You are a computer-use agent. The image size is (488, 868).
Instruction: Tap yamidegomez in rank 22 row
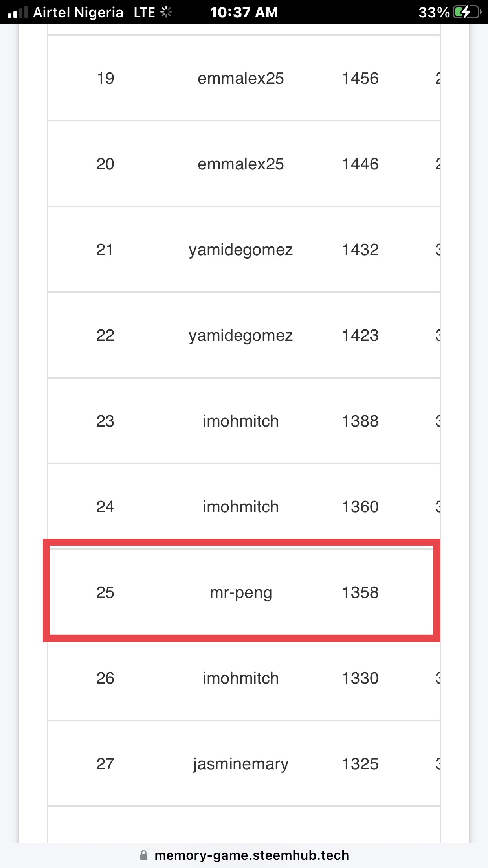pos(240,336)
